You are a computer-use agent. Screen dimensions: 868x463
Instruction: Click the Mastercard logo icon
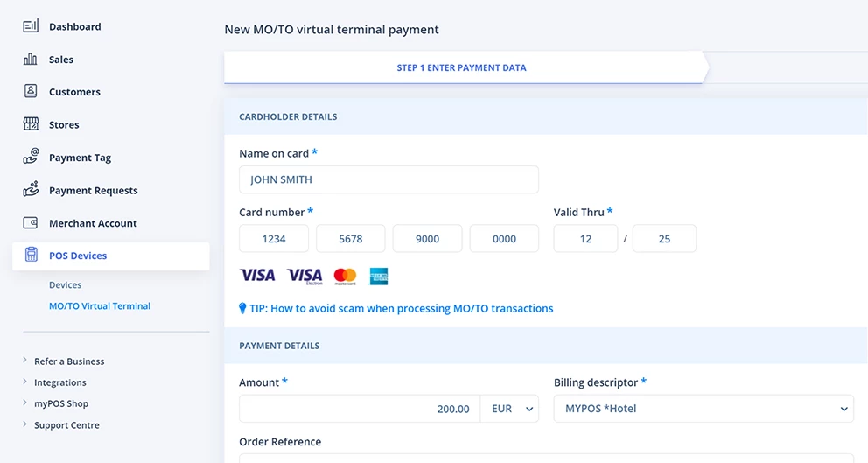(x=345, y=276)
